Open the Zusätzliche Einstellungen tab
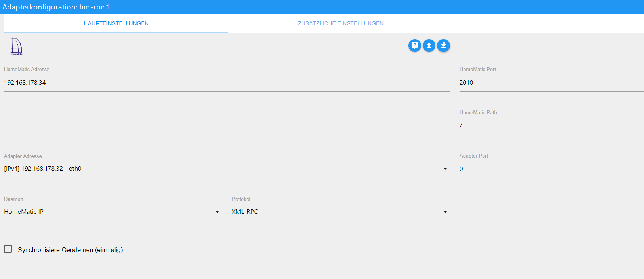Screen dimensions: 644x279 point(341,23)
